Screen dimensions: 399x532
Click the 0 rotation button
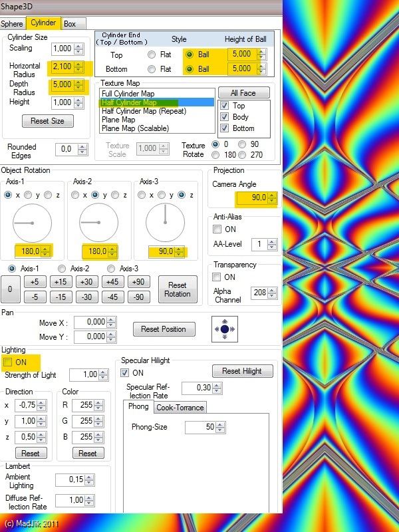pyautogui.click(x=10, y=289)
